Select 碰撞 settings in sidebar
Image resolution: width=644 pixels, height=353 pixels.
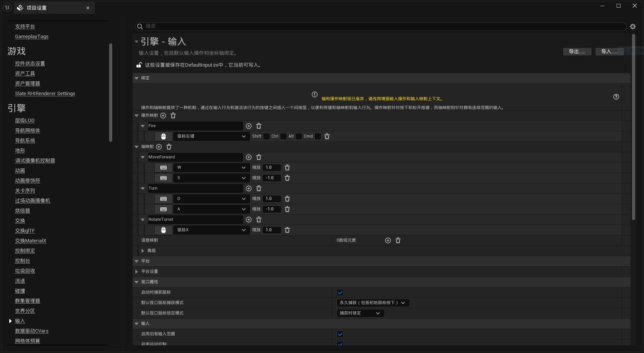[x=20, y=291]
